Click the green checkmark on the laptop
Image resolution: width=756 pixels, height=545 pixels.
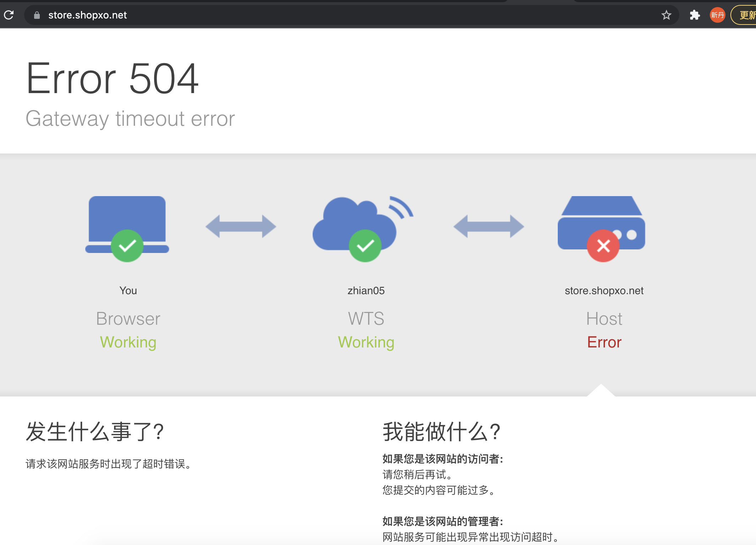coord(127,245)
